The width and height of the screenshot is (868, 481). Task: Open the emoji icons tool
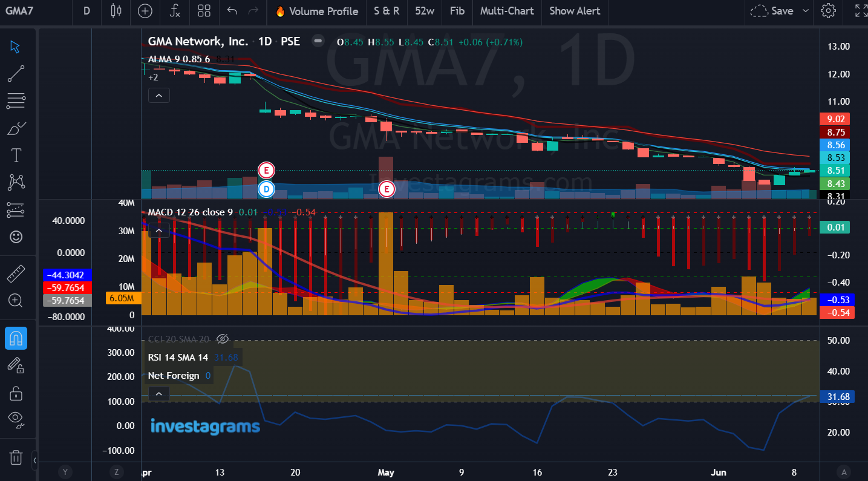(16, 237)
